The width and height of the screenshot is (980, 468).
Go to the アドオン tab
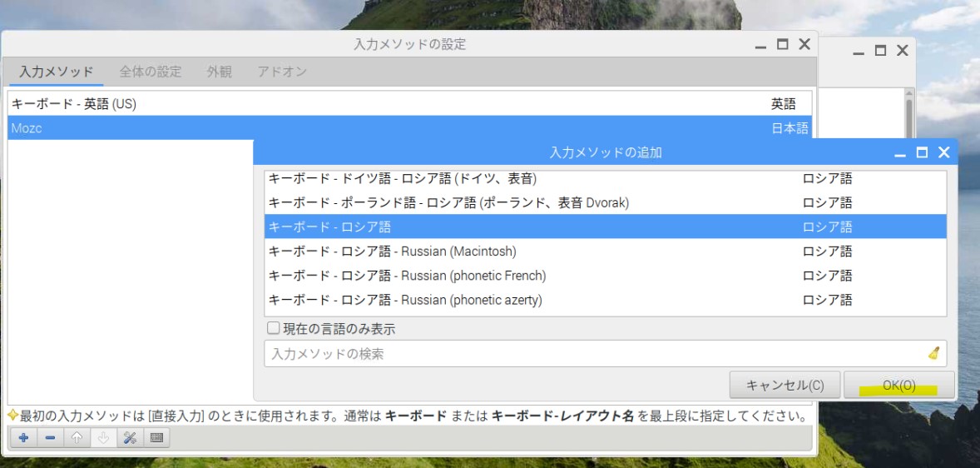(282, 72)
